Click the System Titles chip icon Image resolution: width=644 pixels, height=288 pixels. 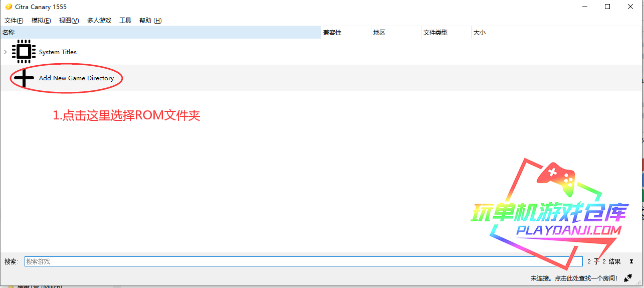coord(24,52)
